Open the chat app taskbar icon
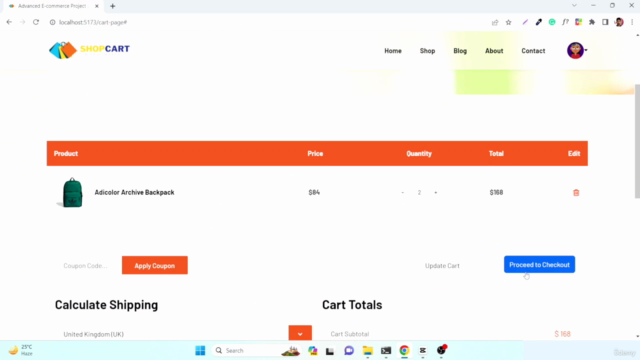This screenshot has width=640, height=360. pos(349,350)
